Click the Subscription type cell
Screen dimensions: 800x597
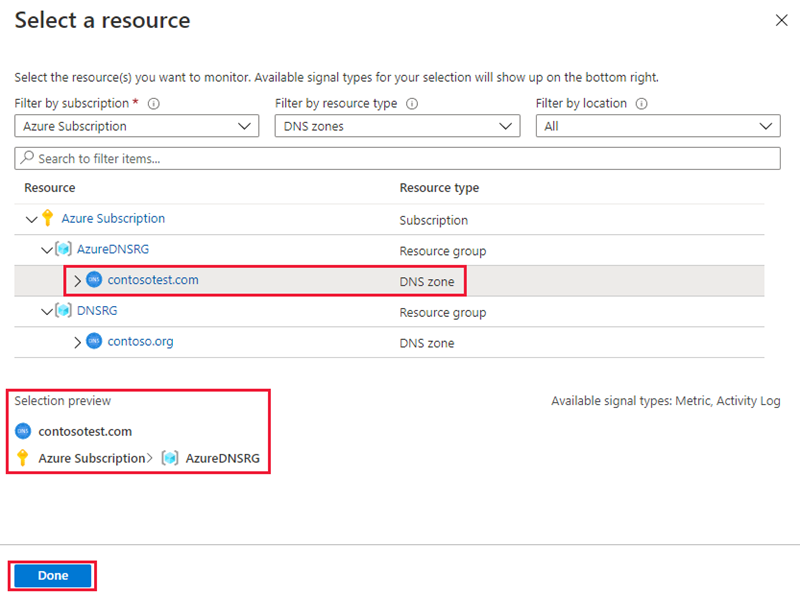click(x=434, y=220)
